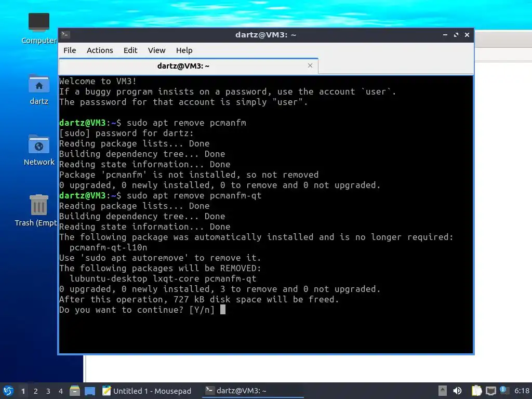Screen dimensions: 532x399
Task: Switch to workspace 2
Action: [x=36, y=391]
